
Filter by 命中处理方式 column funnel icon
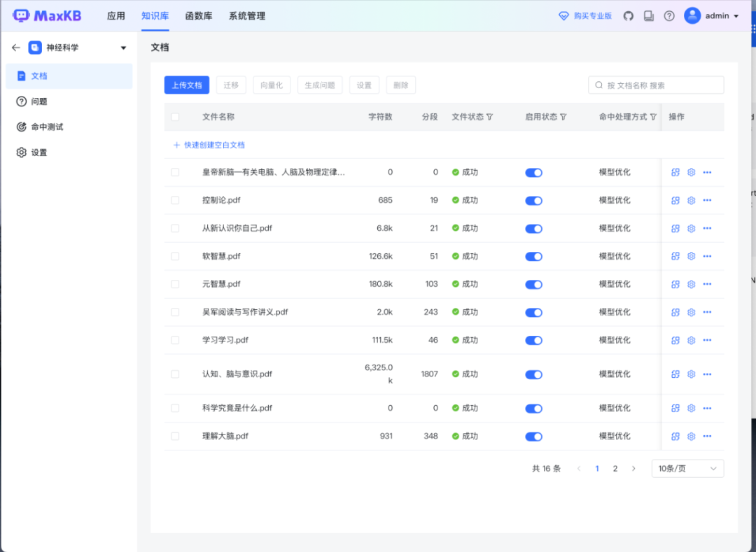[653, 117]
